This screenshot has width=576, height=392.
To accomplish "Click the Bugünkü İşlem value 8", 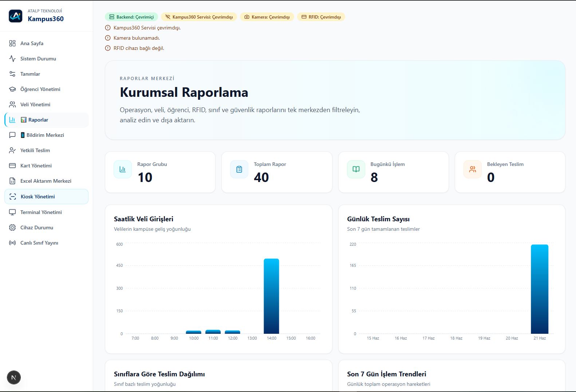I will tap(374, 177).
